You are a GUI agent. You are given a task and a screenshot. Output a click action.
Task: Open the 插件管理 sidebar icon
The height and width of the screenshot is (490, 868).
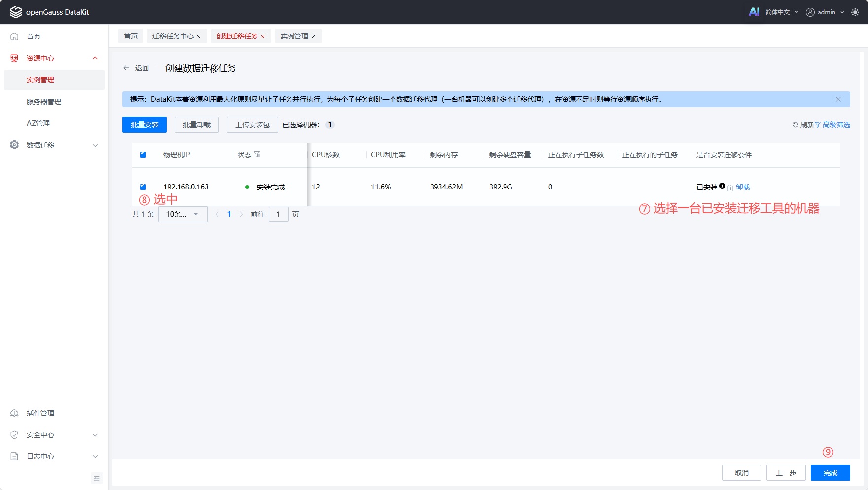[x=14, y=413]
